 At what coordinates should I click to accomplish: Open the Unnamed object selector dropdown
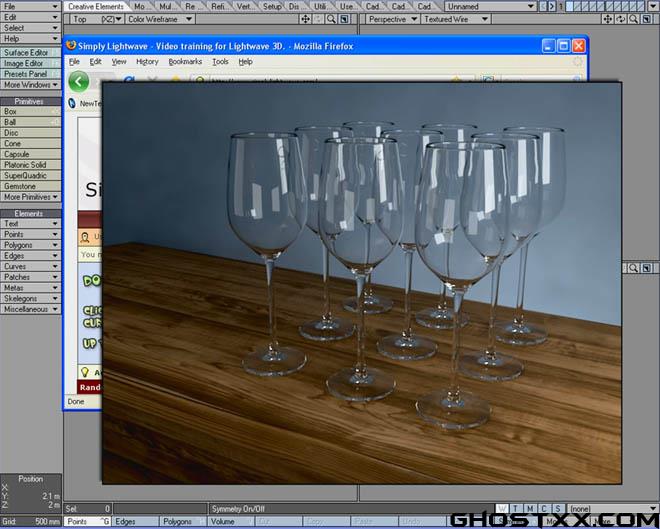pyautogui.click(x=490, y=6)
